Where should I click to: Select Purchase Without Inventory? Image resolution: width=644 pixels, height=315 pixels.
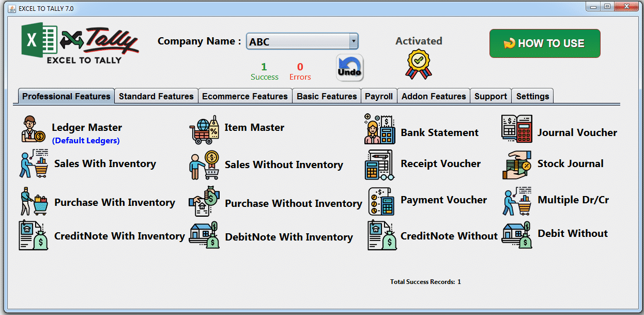pyautogui.click(x=293, y=203)
